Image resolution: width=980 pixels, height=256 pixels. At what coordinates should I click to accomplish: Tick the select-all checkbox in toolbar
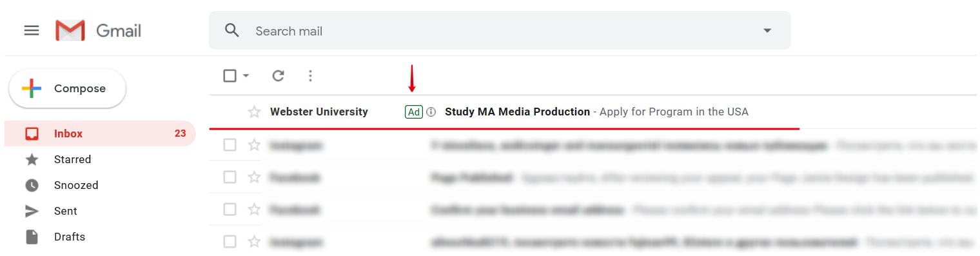(x=230, y=76)
